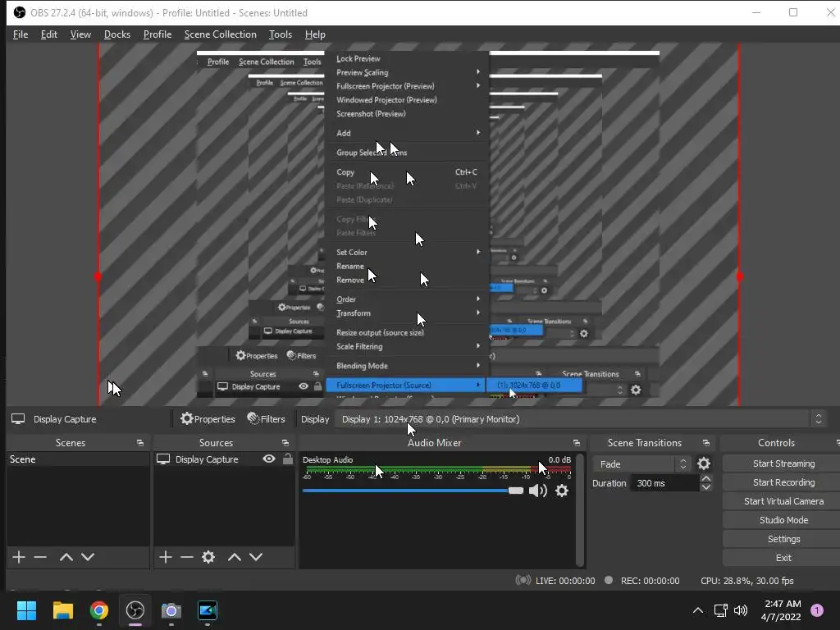Open source properties gear under Sources list
840x630 pixels.
tap(208, 557)
